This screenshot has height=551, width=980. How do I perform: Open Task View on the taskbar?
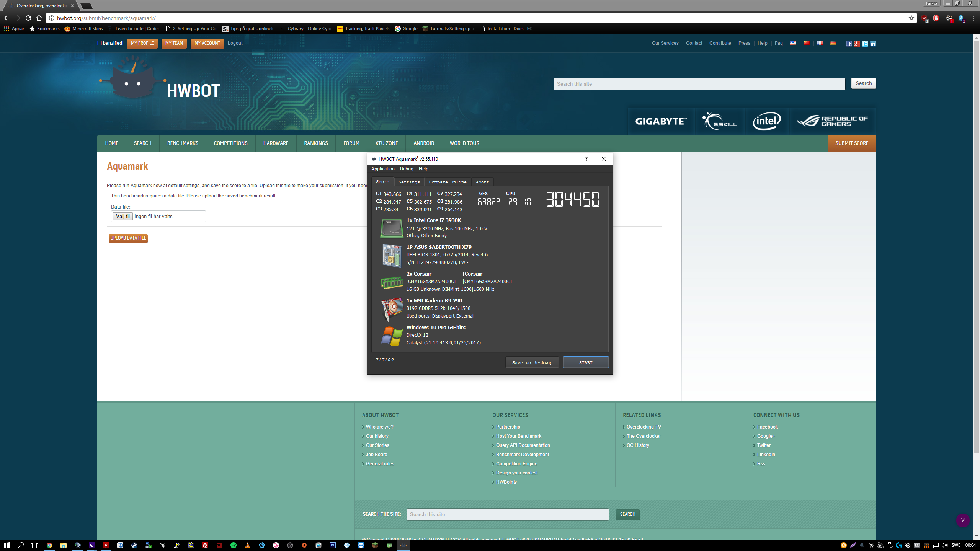tap(34, 545)
